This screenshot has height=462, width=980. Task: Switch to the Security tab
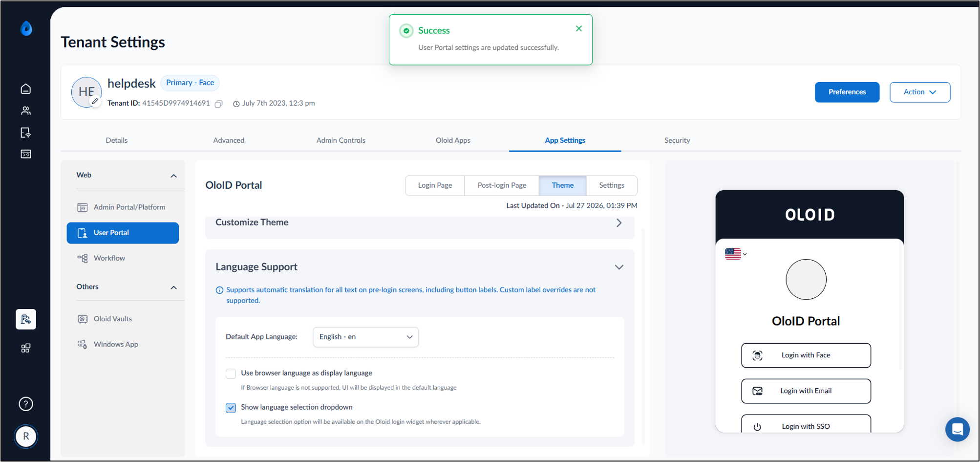(x=677, y=140)
